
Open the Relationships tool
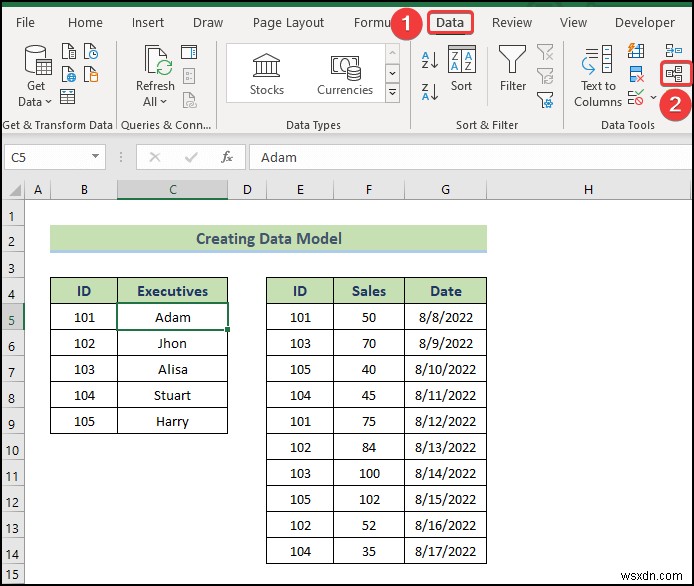pos(674,73)
